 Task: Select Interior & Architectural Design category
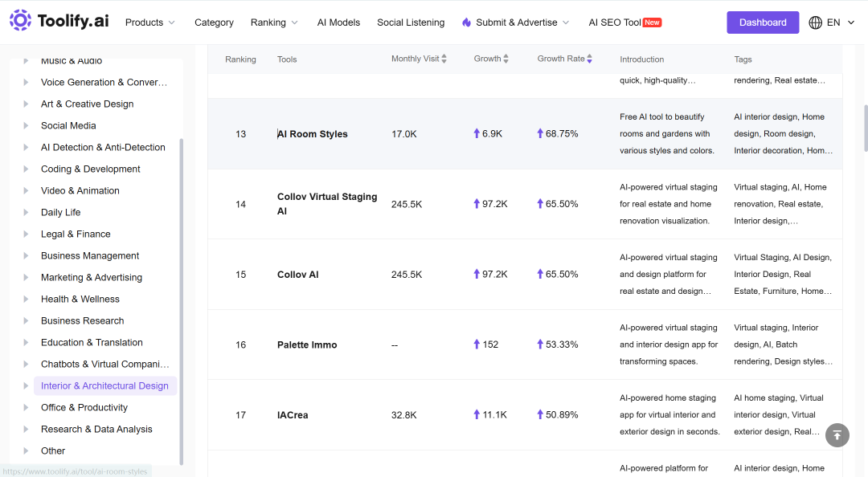point(104,385)
